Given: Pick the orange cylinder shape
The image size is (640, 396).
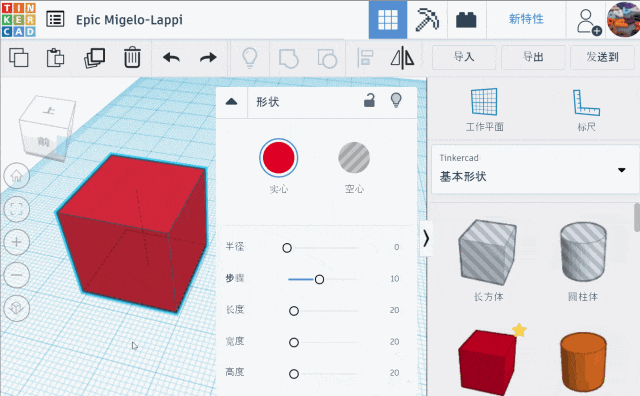Looking at the screenshot, I should pyautogui.click(x=583, y=362).
